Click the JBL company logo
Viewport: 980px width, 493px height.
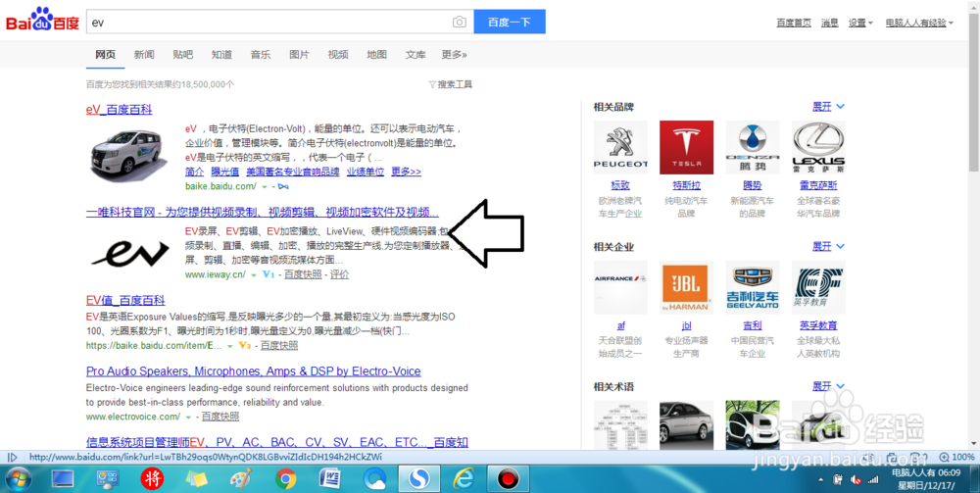(686, 287)
